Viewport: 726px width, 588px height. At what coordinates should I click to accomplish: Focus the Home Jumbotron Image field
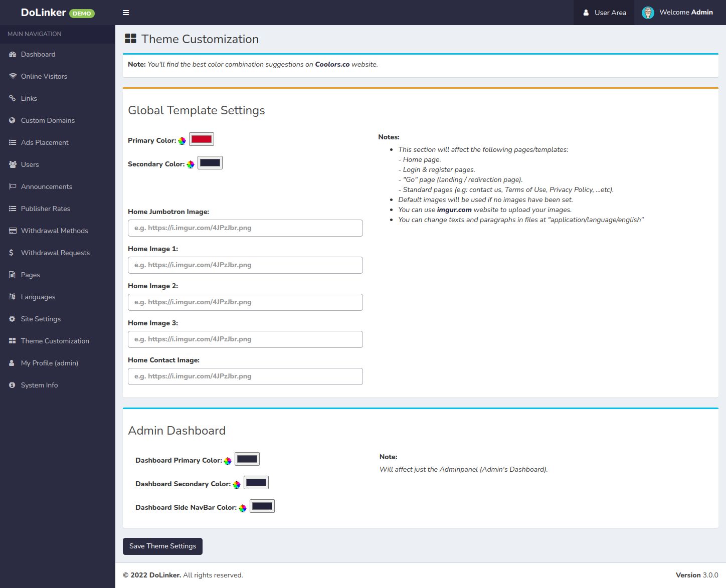click(x=245, y=228)
